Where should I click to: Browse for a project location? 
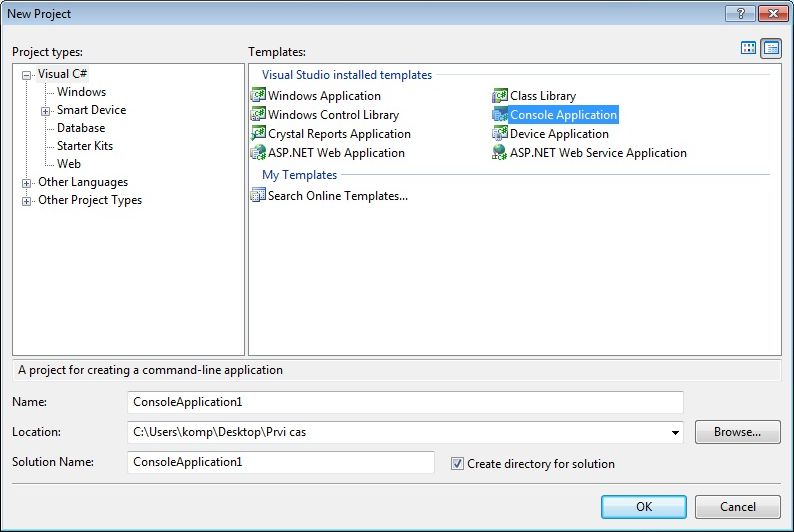pyautogui.click(x=737, y=432)
